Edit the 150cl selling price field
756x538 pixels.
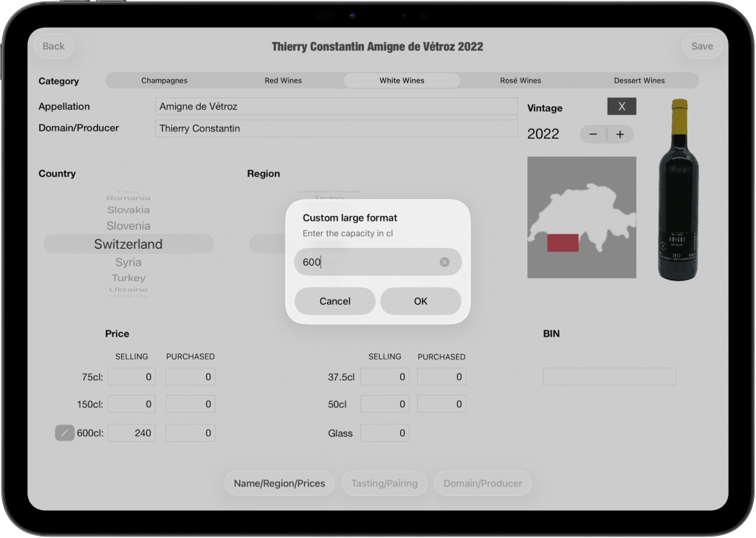tap(131, 404)
